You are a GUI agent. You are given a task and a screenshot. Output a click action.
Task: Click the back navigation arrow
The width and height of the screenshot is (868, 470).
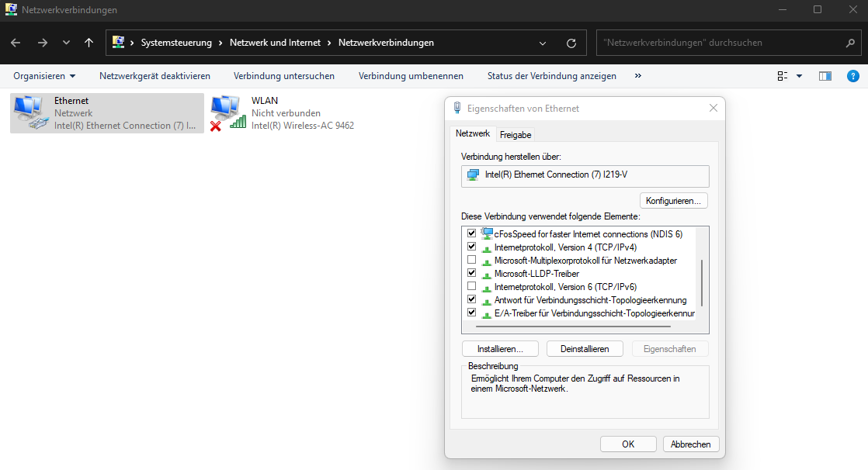16,43
